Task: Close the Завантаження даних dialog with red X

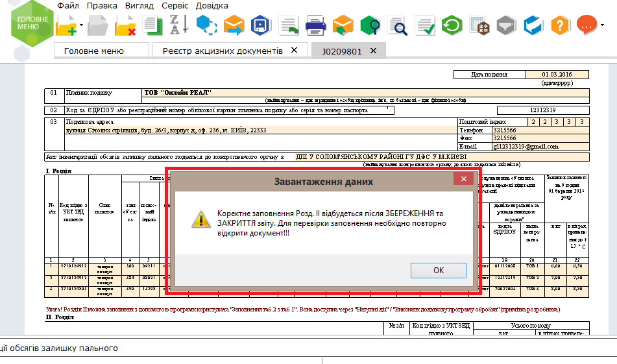Action: point(463,179)
